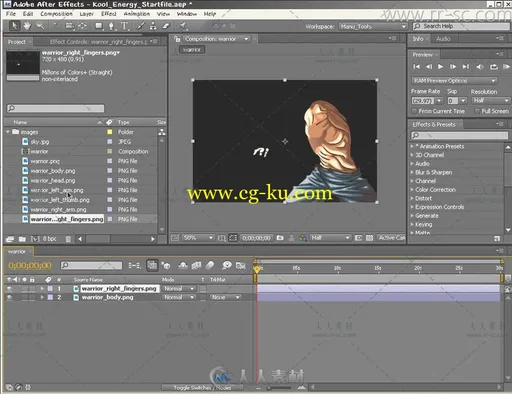Viewport: 512px width, 394px height.
Task: Open the Resolution Half dropdown in Preview
Action: [x=490, y=101]
